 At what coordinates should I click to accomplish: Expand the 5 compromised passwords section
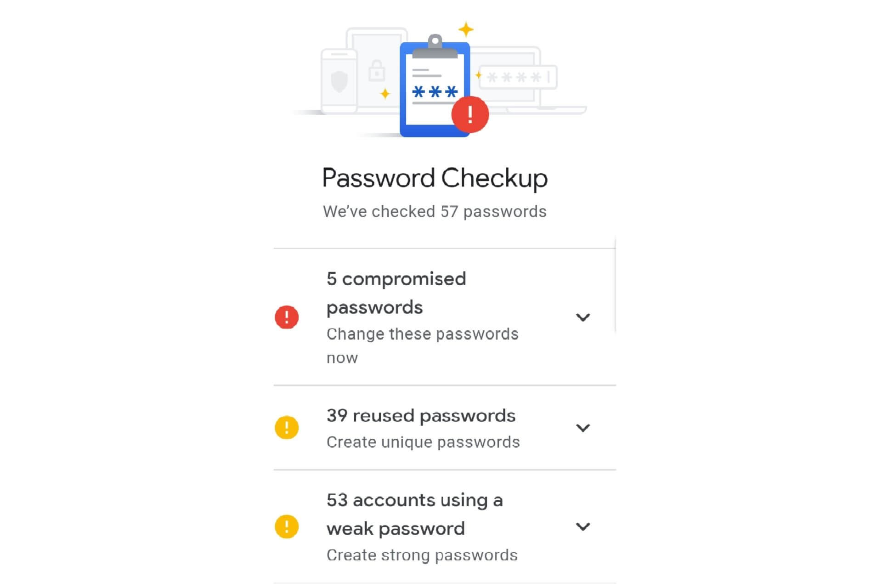pos(582,317)
